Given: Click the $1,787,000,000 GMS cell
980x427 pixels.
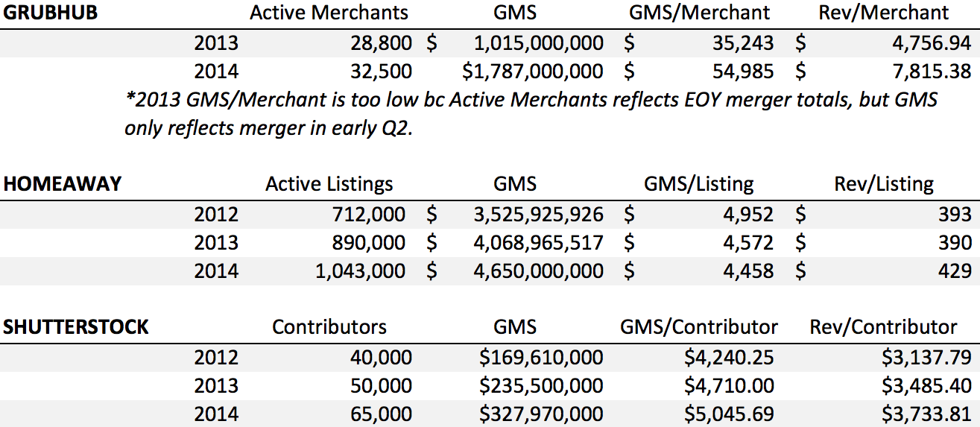Looking at the screenshot, I should [532, 72].
